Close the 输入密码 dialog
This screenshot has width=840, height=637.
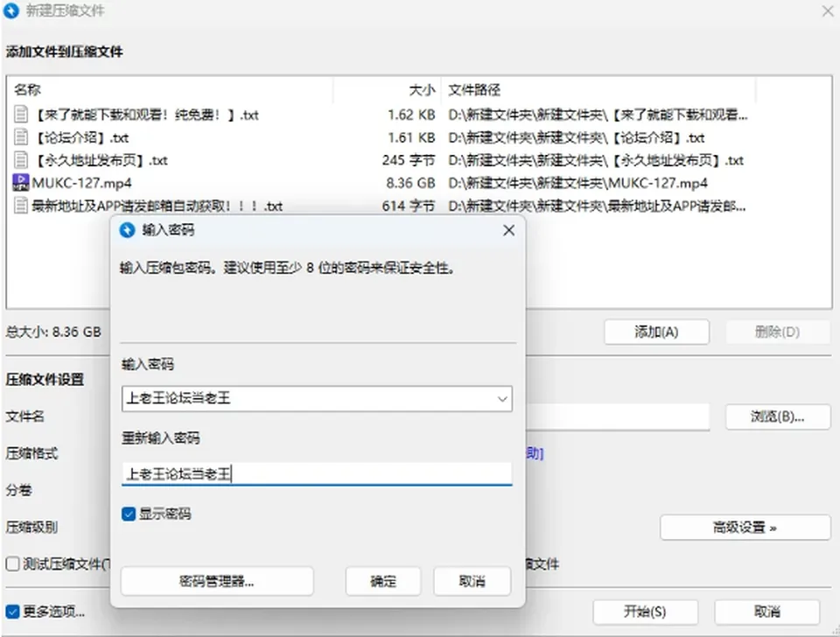point(509,230)
